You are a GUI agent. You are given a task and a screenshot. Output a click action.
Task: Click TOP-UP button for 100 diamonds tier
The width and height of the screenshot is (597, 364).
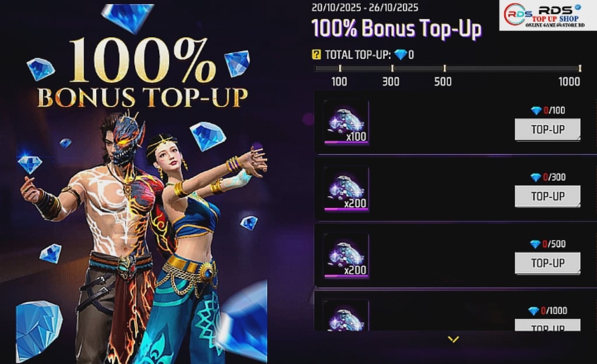tap(547, 129)
